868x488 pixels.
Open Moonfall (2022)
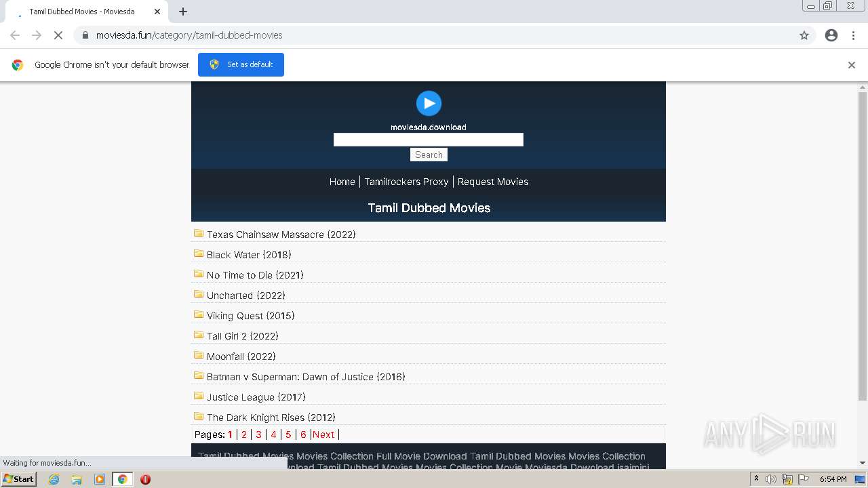241,357
